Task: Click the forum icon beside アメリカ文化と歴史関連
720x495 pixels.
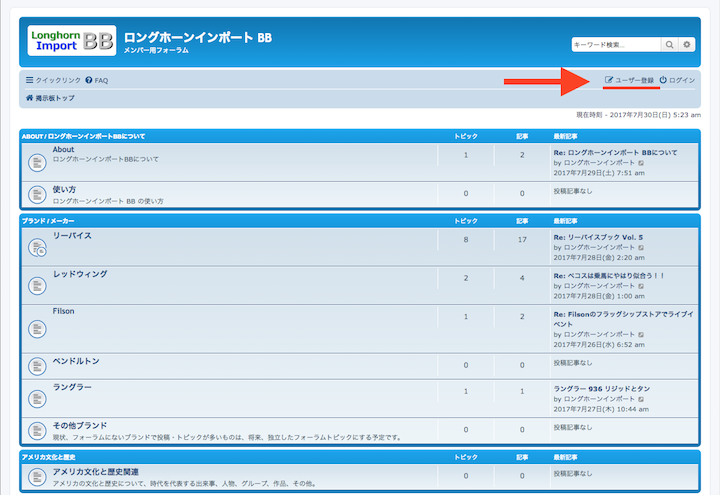Action: tap(37, 477)
